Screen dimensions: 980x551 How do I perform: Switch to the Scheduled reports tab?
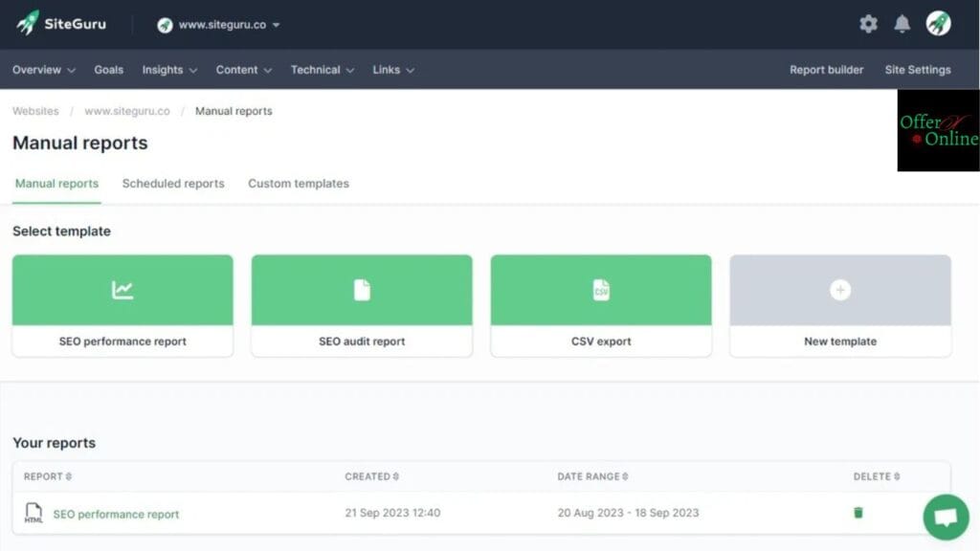click(x=173, y=184)
